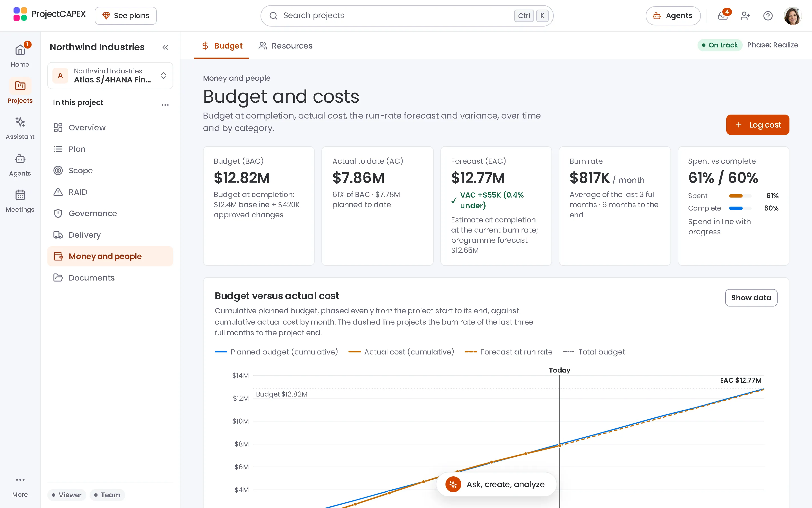
Task: Click the Complete progress bar
Action: tap(740, 208)
